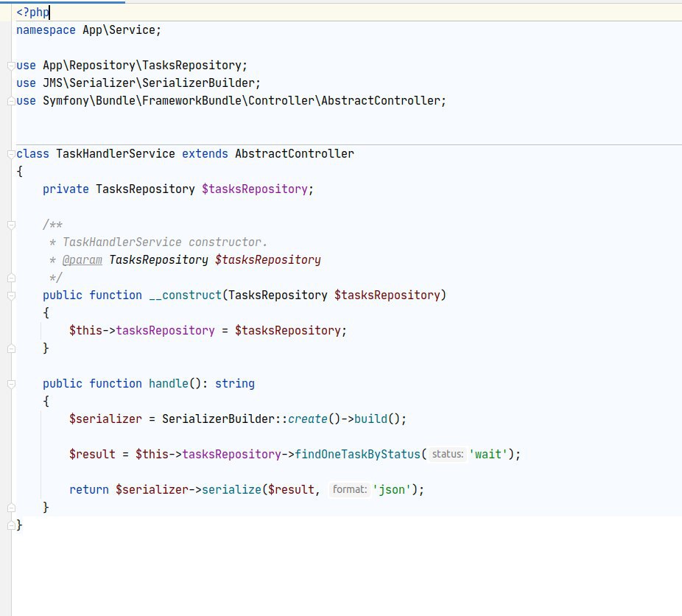682x616 pixels.
Task: Click the TasksRepository type on the private line
Action: (145, 189)
